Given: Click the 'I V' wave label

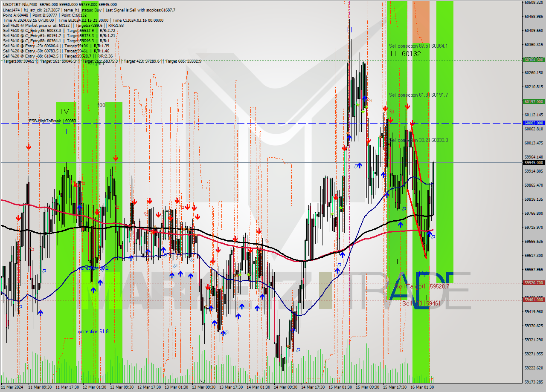Looking at the screenshot, I should [x=64, y=111].
